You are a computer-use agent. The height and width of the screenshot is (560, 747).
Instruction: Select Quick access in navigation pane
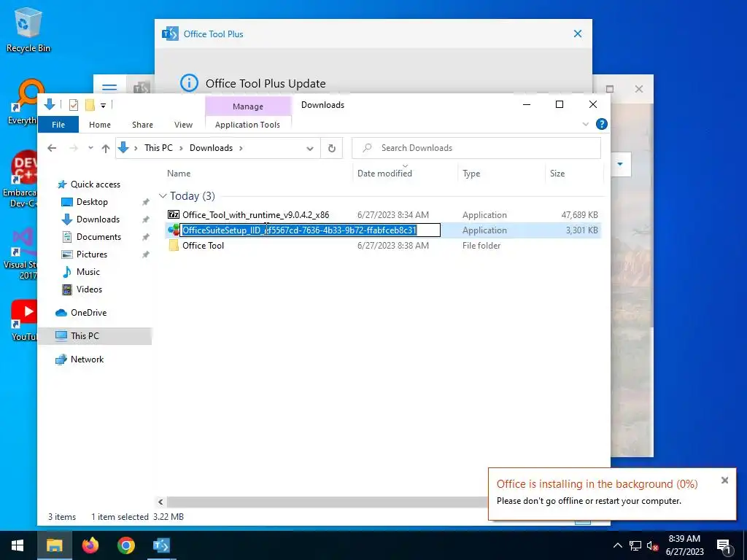95,184
